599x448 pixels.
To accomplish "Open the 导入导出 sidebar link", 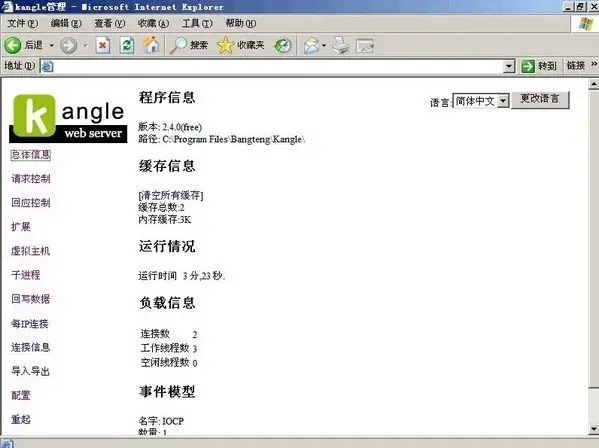I will [31, 371].
